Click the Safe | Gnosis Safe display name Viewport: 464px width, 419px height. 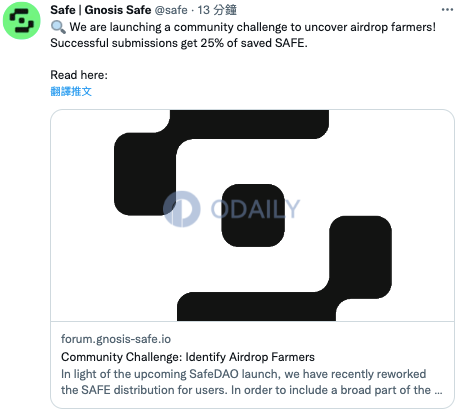coord(101,10)
